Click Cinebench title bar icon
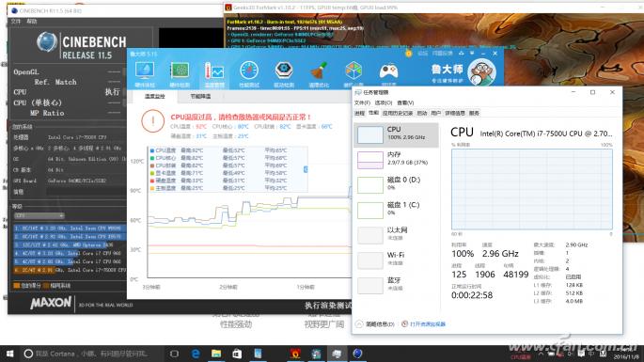Image resolution: width=644 pixels, height=362 pixels. pos(14,10)
